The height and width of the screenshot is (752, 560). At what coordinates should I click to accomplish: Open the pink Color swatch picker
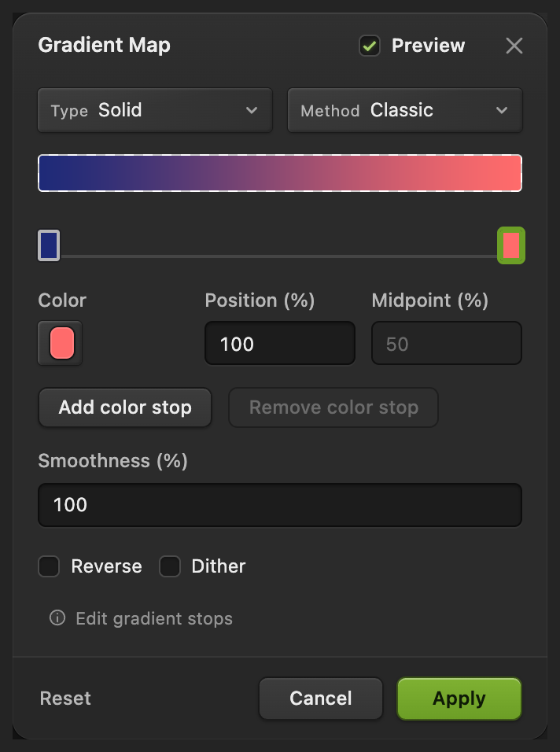coord(60,344)
